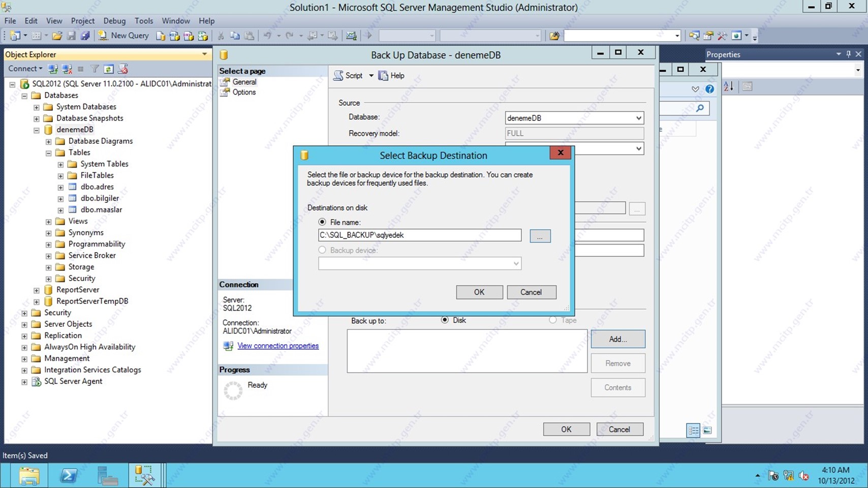Viewport: 868px width, 488px height.
Task: Click the blue Help question mark icon
Action: coord(709,89)
